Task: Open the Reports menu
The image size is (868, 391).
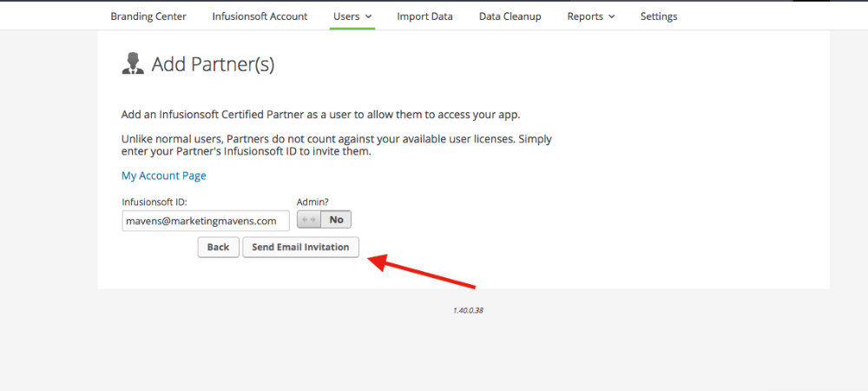Action: (x=590, y=17)
